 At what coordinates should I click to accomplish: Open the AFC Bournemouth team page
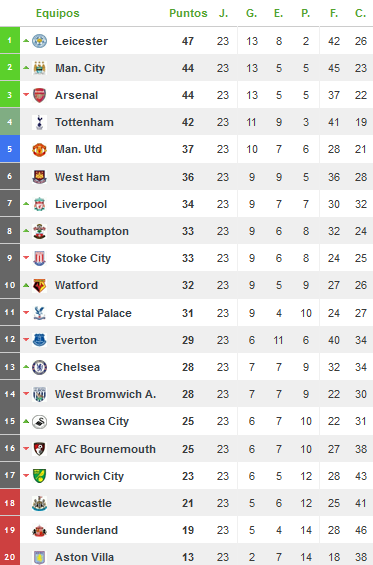point(105,449)
